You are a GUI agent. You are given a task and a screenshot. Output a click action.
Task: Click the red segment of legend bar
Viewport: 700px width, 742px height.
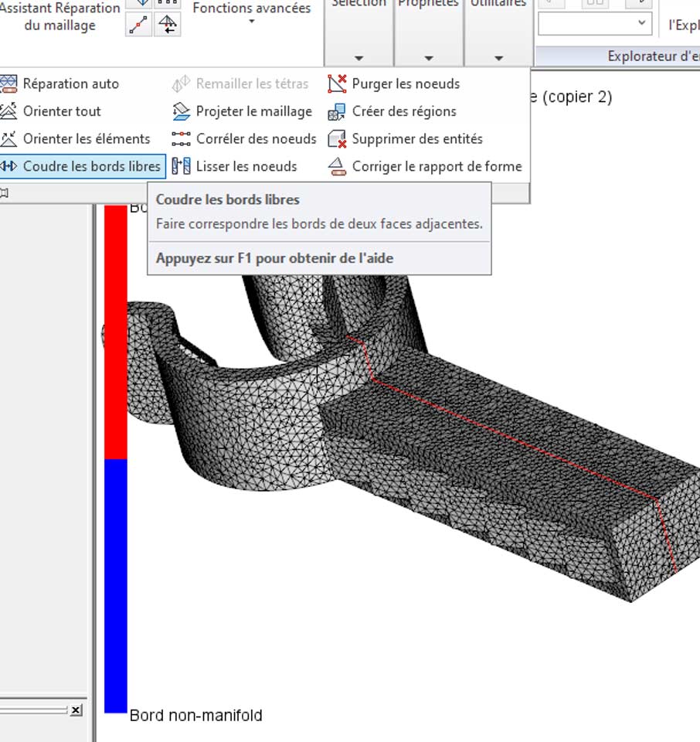click(115, 332)
